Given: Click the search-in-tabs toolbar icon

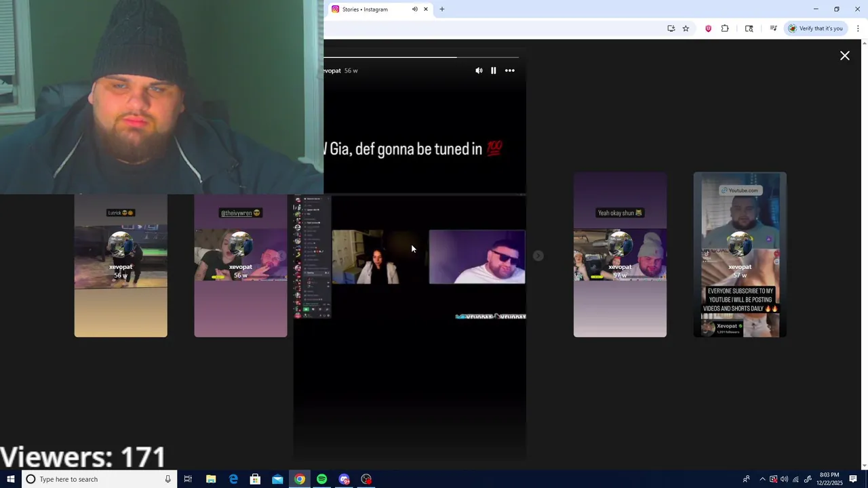Looking at the screenshot, I should (x=749, y=28).
